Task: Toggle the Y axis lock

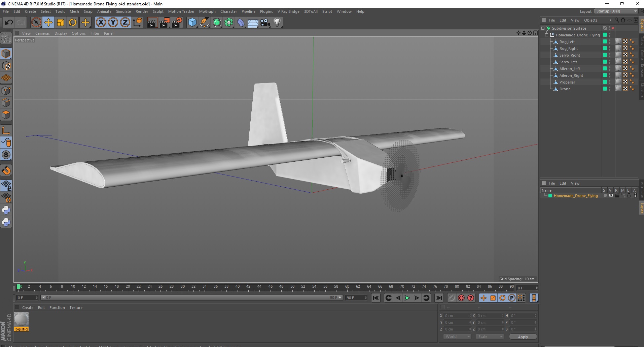Action: tap(113, 23)
